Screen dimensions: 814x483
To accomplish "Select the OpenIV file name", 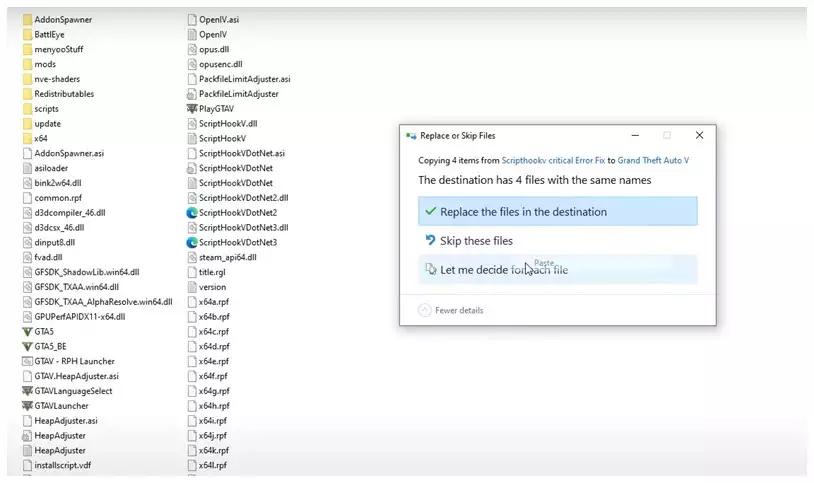I will pyautogui.click(x=213, y=35).
